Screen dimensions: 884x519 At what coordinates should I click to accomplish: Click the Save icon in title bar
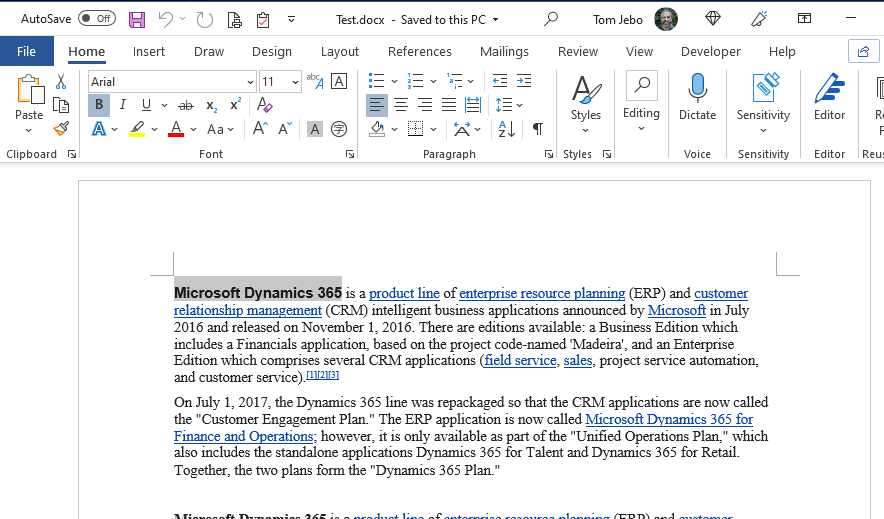click(136, 20)
